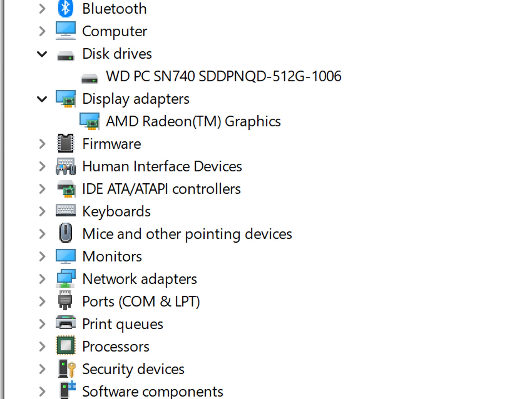
Task: Click the Print queues printer icon
Action: 65,323
